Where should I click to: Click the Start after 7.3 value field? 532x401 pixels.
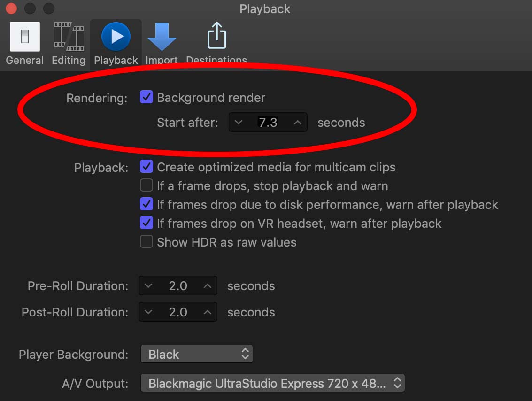pos(268,123)
